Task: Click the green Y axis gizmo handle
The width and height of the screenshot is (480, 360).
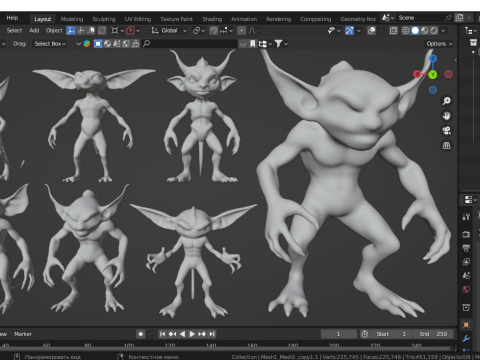Action: click(x=433, y=74)
